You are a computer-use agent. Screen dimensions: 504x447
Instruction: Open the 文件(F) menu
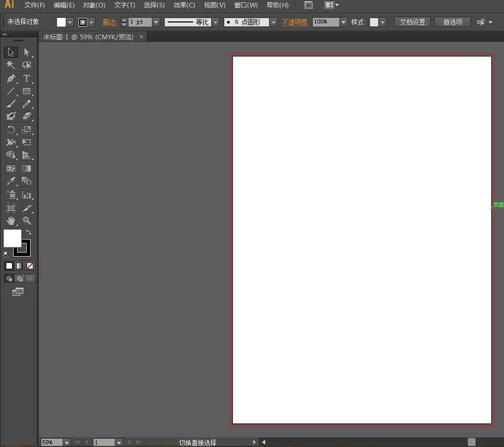pos(35,5)
